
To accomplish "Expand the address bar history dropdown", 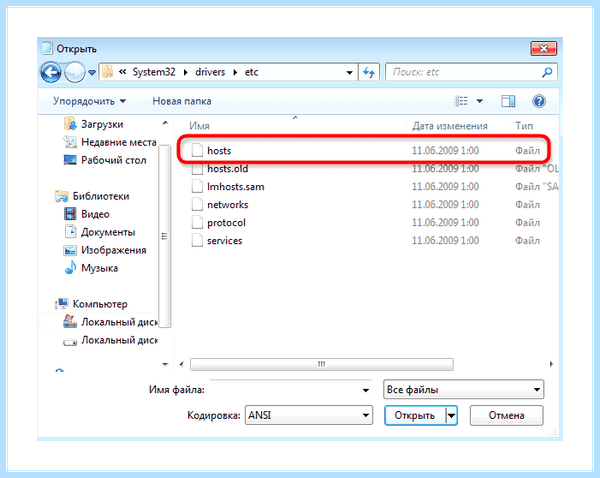I will pyautogui.click(x=349, y=72).
